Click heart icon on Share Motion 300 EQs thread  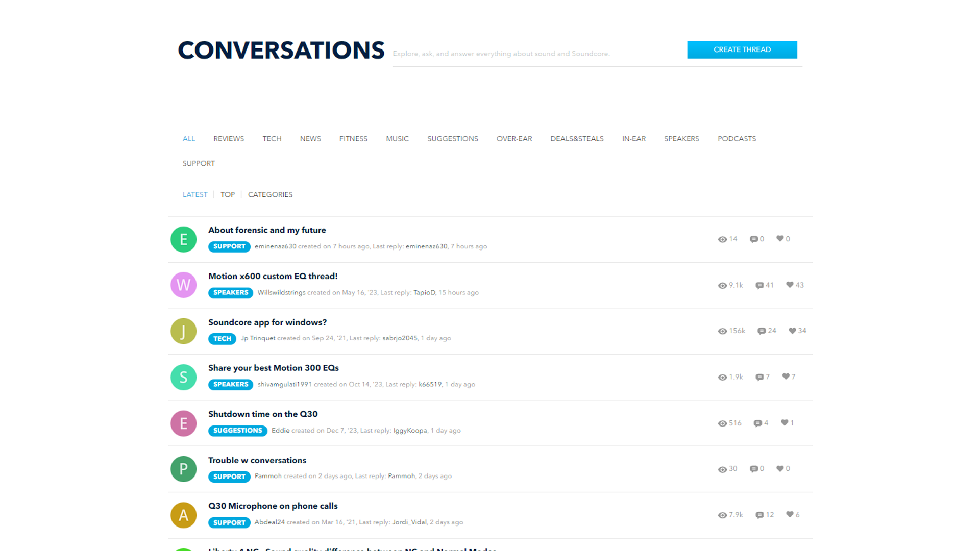[786, 377]
